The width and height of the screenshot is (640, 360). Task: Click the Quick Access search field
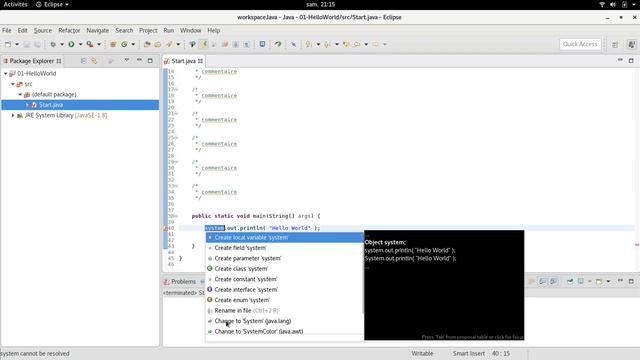(x=580, y=44)
